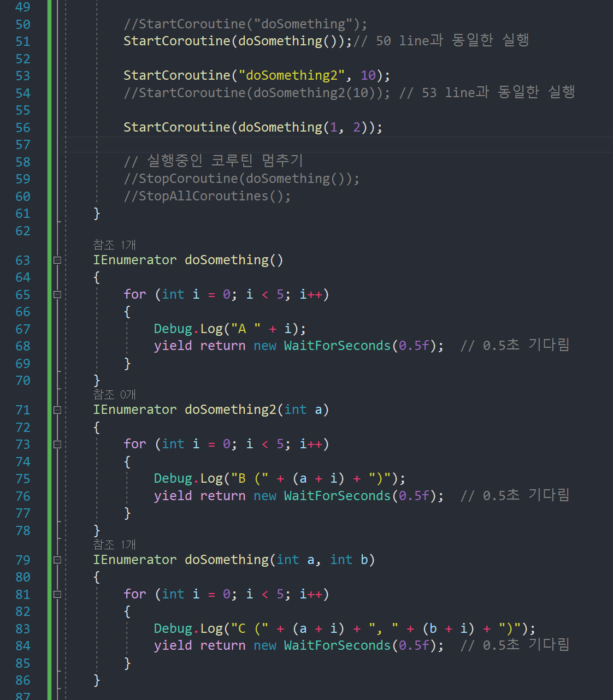This screenshot has width=613, height=700.
Task: Click IEnumerator on line 79
Action: coord(134,560)
